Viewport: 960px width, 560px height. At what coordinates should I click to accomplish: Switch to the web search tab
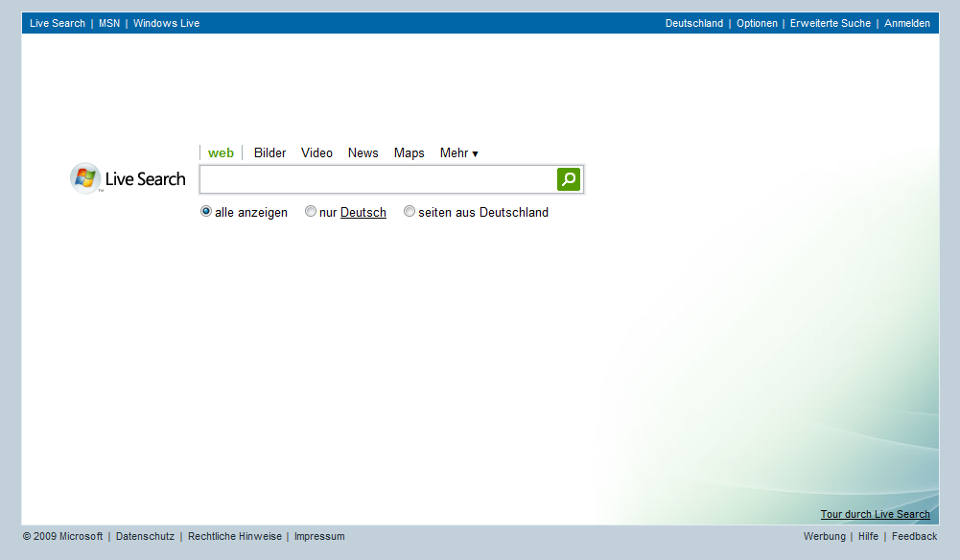[221, 153]
